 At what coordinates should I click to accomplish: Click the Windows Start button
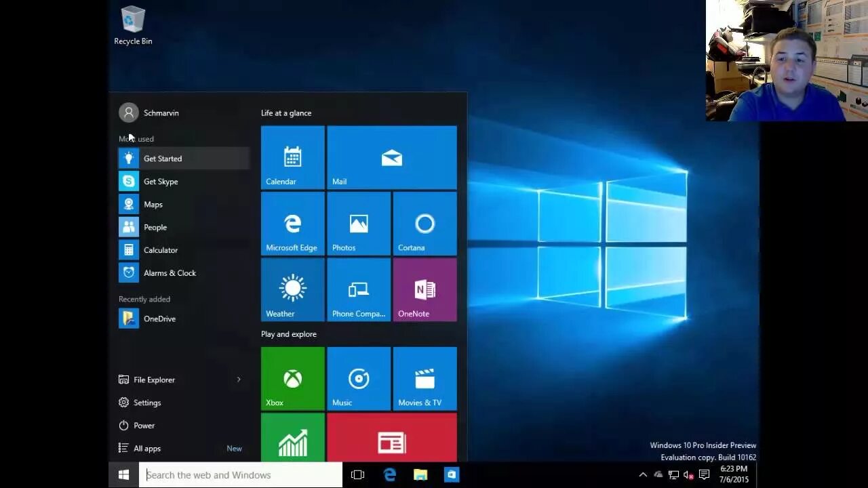[x=123, y=475]
